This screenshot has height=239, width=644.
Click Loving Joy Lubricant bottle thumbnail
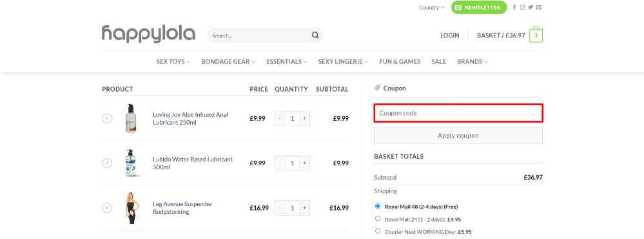(131, 118)
